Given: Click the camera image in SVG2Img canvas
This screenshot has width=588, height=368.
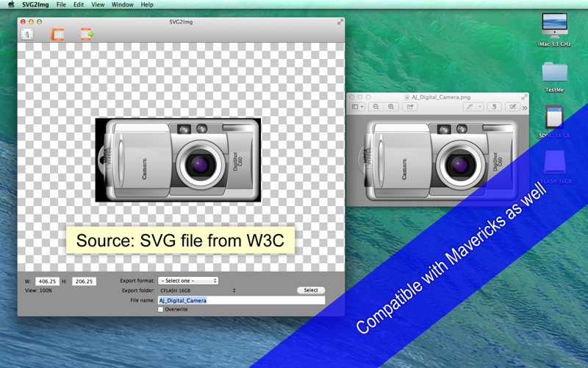Looking at the screenshot, I should (x=178, y=160).
